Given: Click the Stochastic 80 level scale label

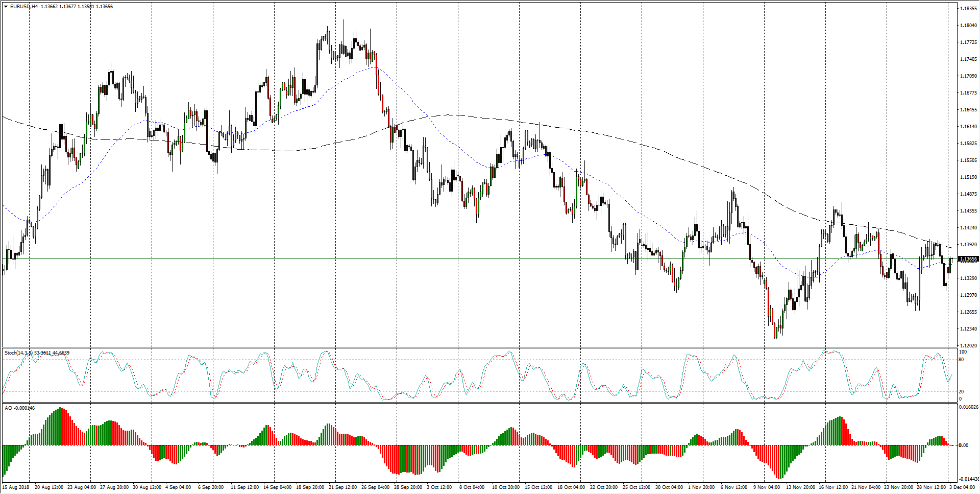Looking at the screenshot, I should pyautogui.click(x=961, y=360).
